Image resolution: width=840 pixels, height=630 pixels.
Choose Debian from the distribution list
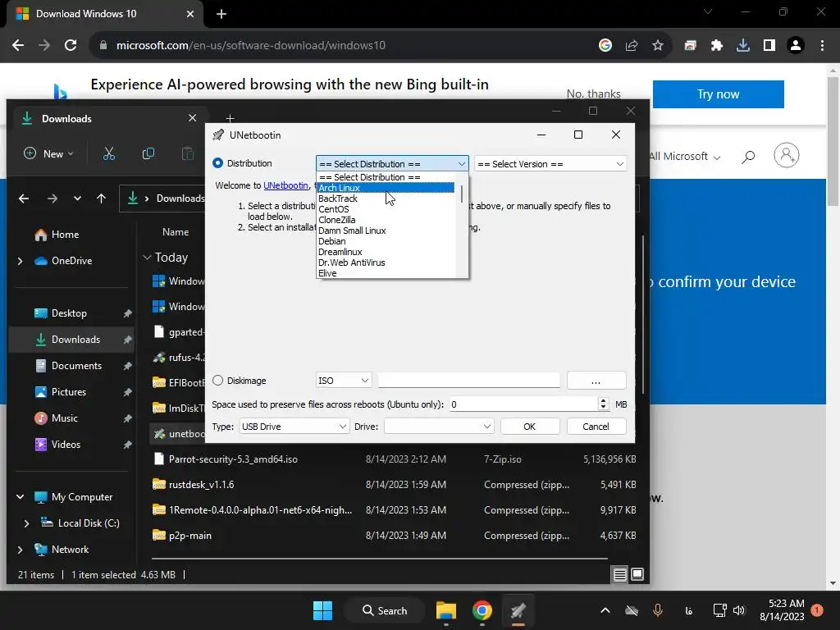(386, 241)
